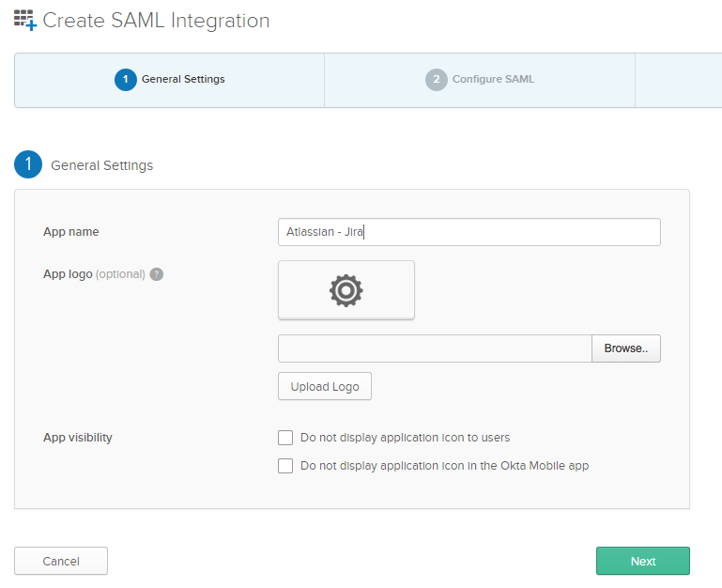
Task: Click the 'App visibility' field label
Action: click(78, 438)
